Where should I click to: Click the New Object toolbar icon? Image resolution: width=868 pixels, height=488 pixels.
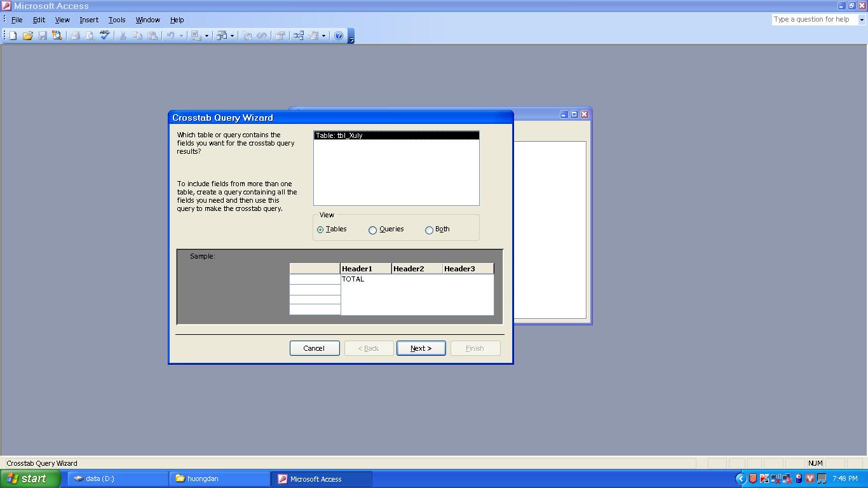coord(313,36)
